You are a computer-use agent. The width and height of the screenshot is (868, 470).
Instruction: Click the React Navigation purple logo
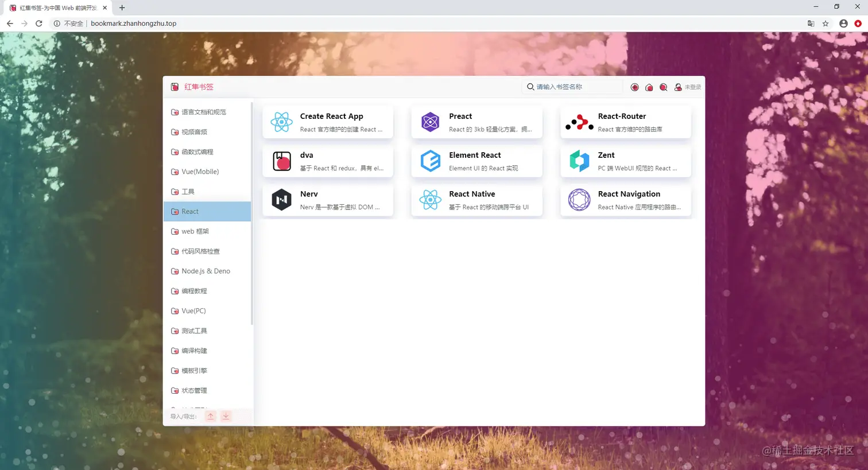pyautogui.click(x=579, y=200)
